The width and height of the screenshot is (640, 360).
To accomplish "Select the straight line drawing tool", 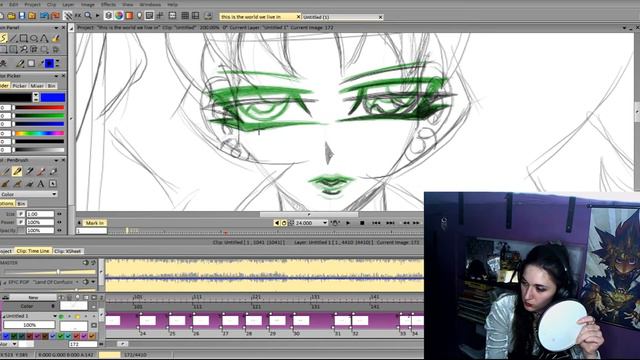I will [13, 38].
